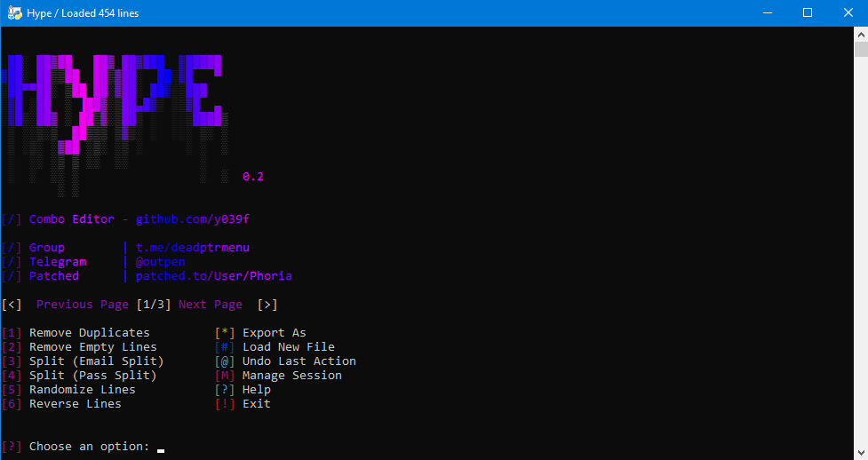Viewport: 868px width, 460px height.
Task: Click 'Remove Empty Lines' option text
Action: point(93,347)
